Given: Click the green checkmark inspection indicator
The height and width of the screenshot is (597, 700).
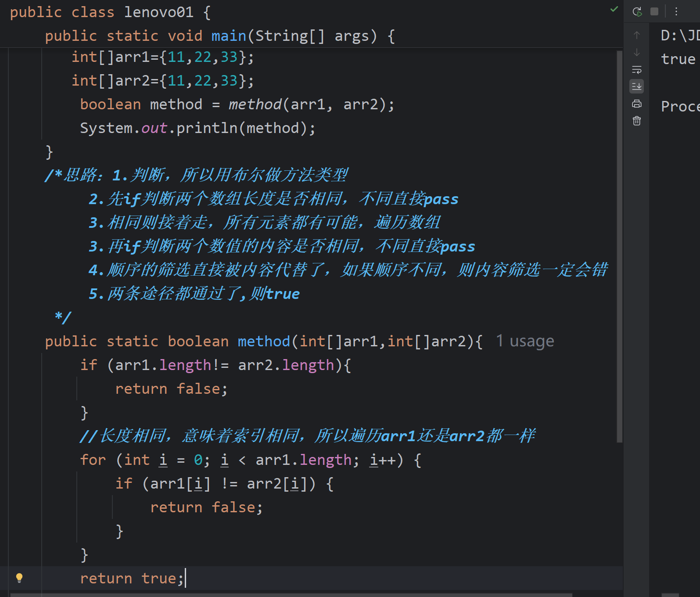Looking at the screenshot, I should pyautogui.click(x=614, y=9).
